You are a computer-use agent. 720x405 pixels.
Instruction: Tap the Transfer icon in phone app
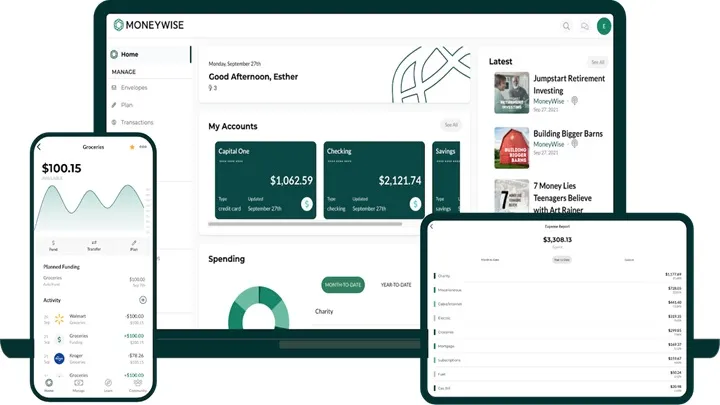click(x=94, y=244)
